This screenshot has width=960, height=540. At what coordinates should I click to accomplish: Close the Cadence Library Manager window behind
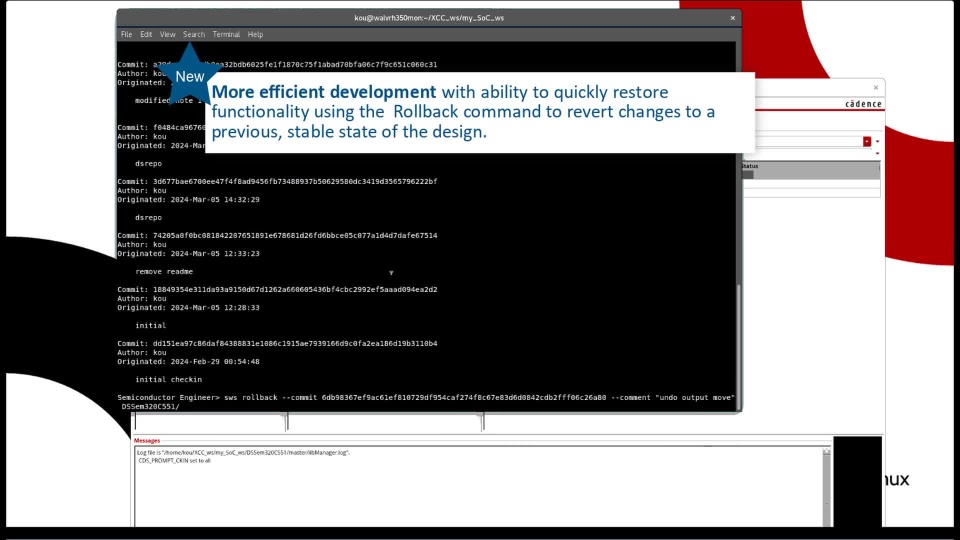click(876, 88)
